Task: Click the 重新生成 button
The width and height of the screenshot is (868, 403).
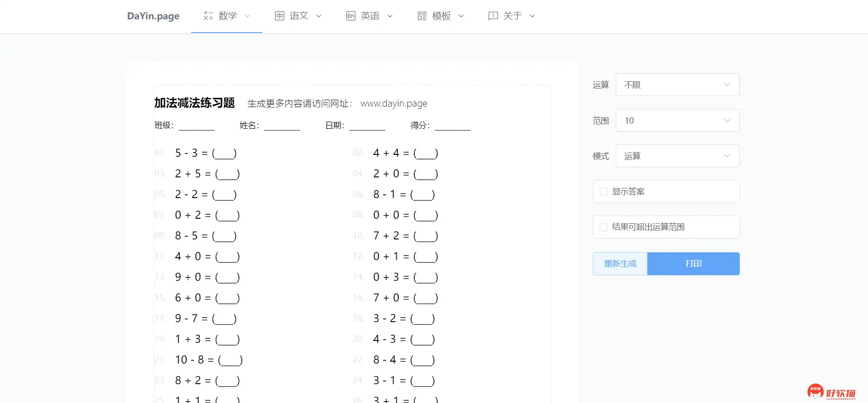Action: pyautogui.click(x=620, y=264)
